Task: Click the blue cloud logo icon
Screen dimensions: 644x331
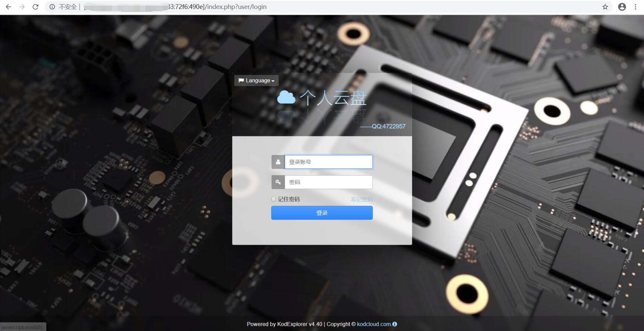Action: click(x=286, y=98)
